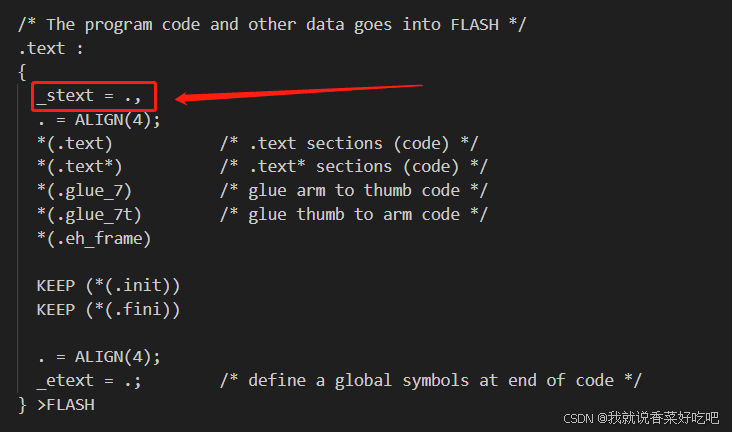Click the 'glue thumb to arm code' comment

[354, 214]
